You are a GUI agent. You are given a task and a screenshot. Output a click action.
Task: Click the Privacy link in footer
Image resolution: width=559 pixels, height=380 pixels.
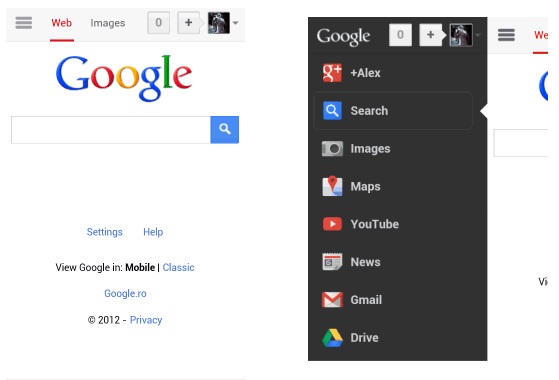tap(146, 320)
